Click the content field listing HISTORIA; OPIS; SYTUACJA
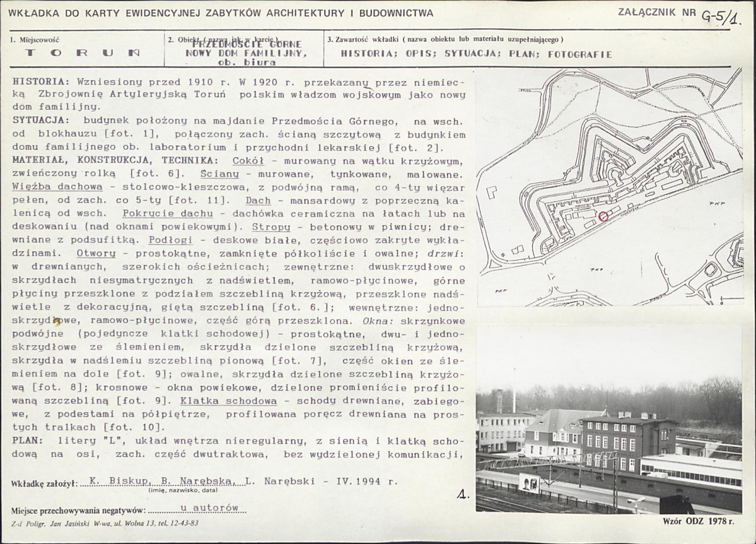The image size is (756, 544). (x=476, y=54)
